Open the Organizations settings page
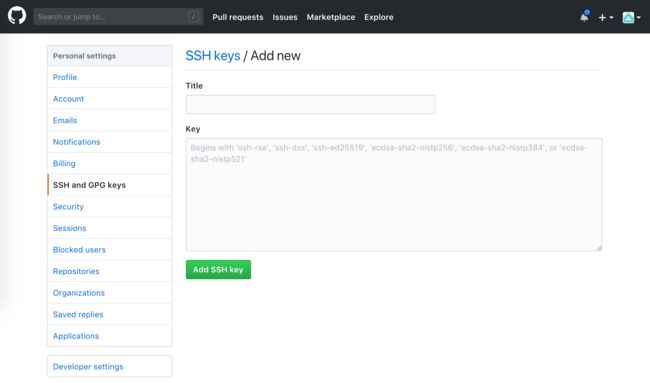The image size is (650, 383). 110,293
